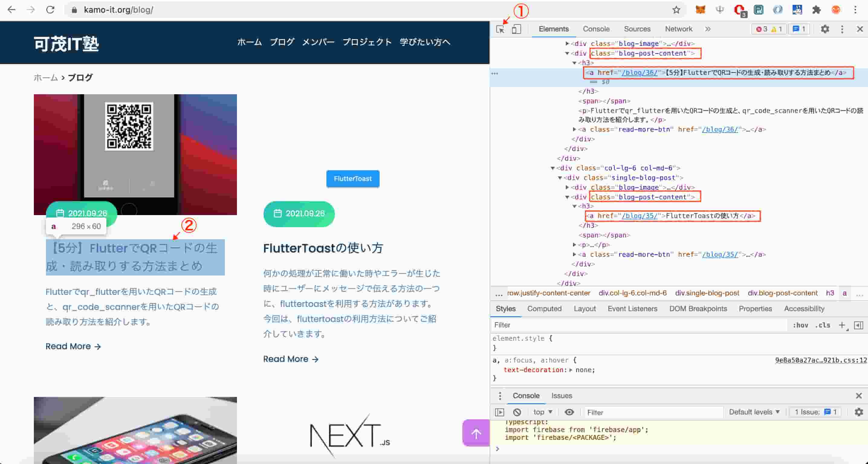
Task: Expand the text-decoration property triangle
Action: click(x=571, y=370)
